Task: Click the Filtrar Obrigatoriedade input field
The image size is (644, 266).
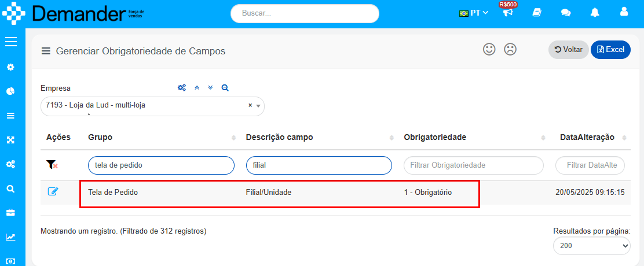Action: coord(474,165)
